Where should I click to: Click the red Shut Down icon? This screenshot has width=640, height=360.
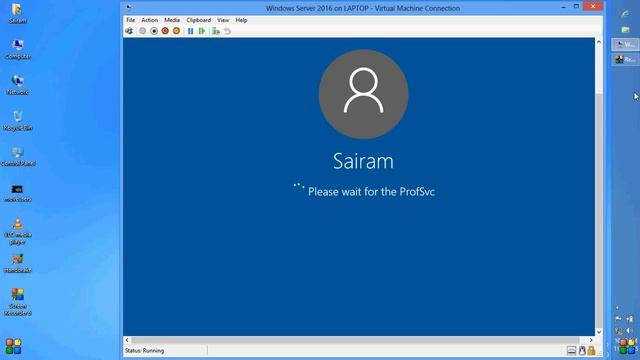pos(165,31)
